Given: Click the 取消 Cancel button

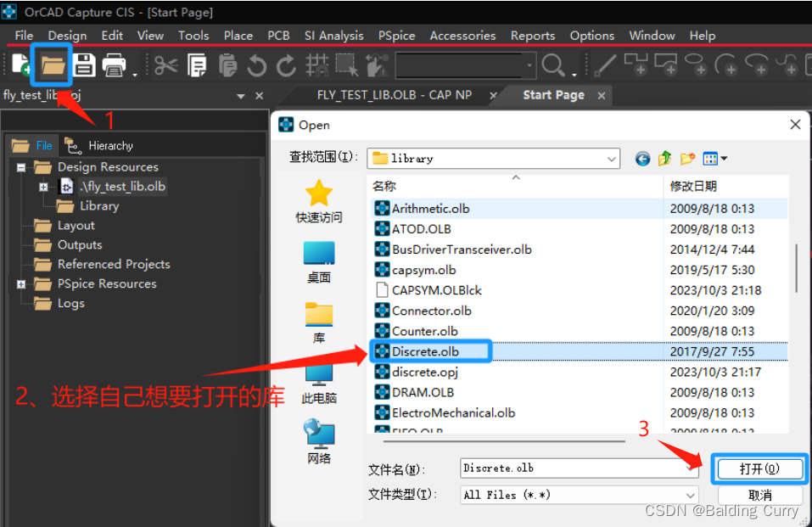Looking at the screenshot, I should (759, 496).
